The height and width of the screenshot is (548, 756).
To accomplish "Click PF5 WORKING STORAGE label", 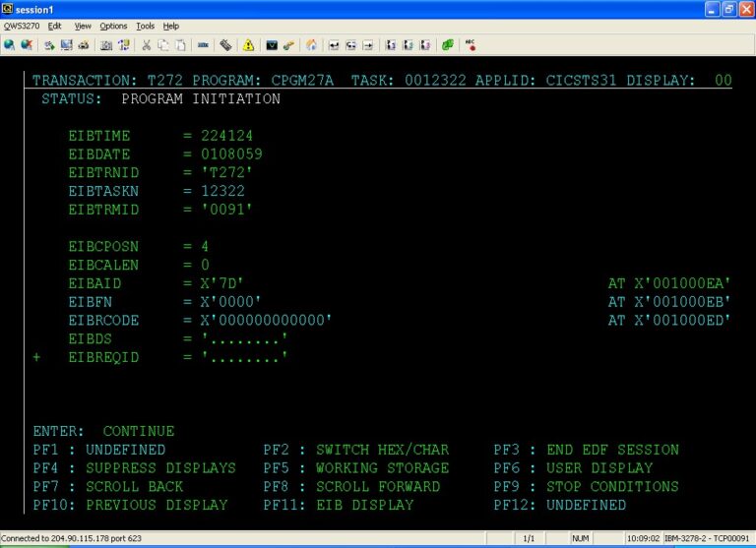I will [355, 468].
